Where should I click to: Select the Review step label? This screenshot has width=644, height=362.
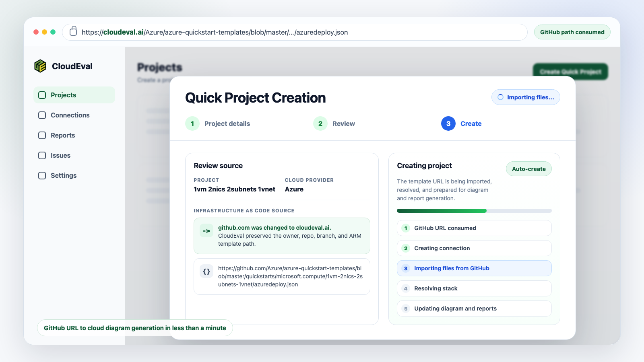coord(344,123)
